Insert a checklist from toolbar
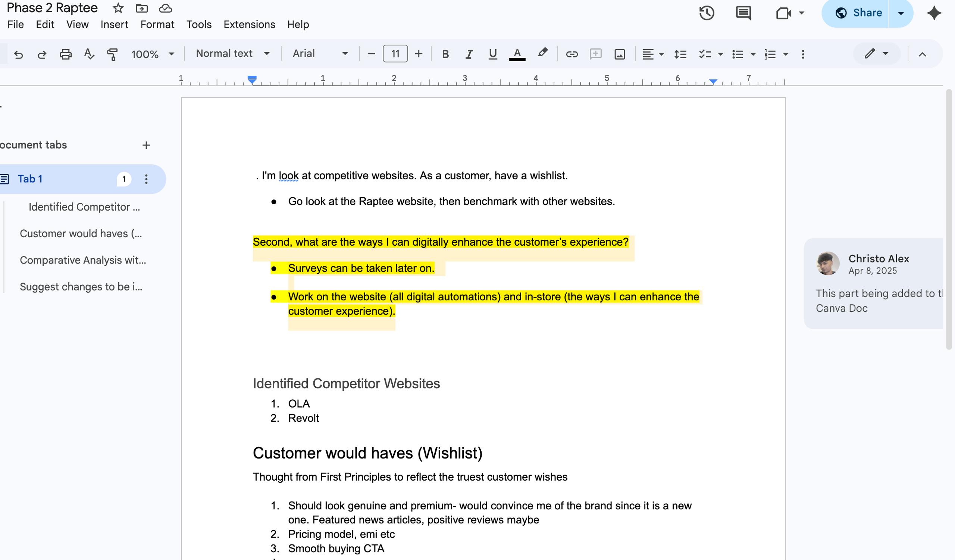Viewport: 955px width, 560px height. coord(705,54)
